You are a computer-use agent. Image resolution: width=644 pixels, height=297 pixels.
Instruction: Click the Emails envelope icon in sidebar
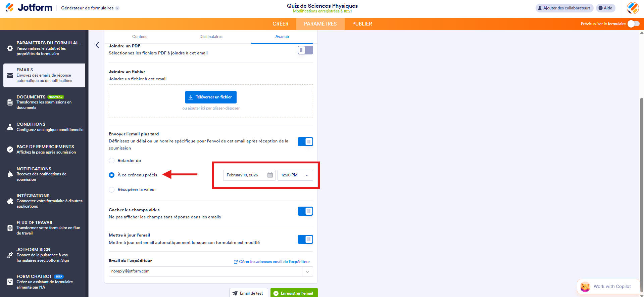(x=10, y=76)
